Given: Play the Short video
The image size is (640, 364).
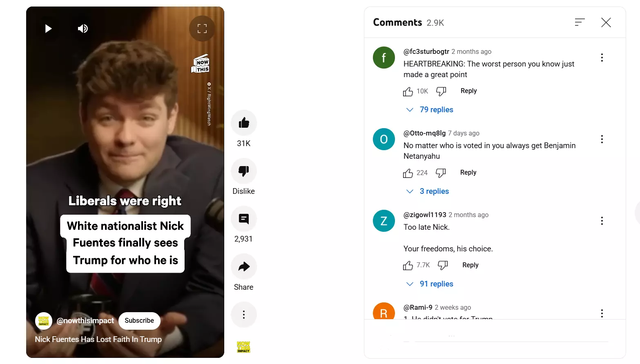Looking at the screenshot, I should 48,29.
